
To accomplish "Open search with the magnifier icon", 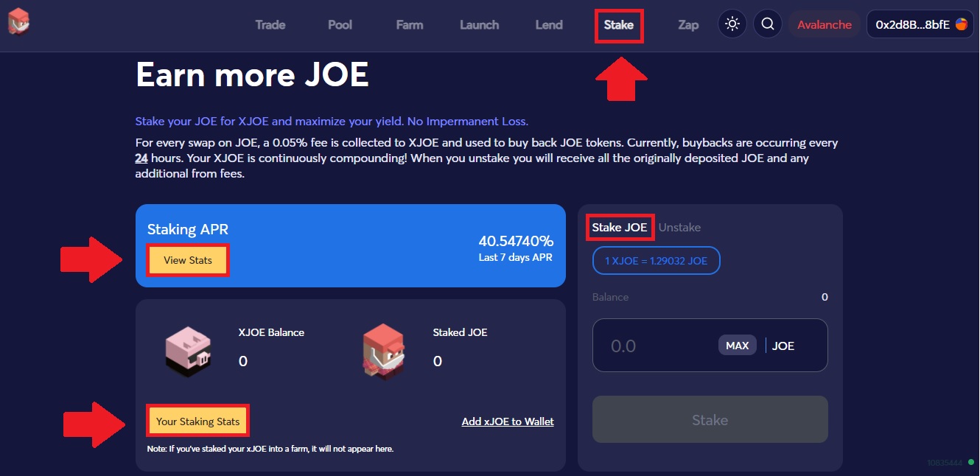I will click(767, 24).
